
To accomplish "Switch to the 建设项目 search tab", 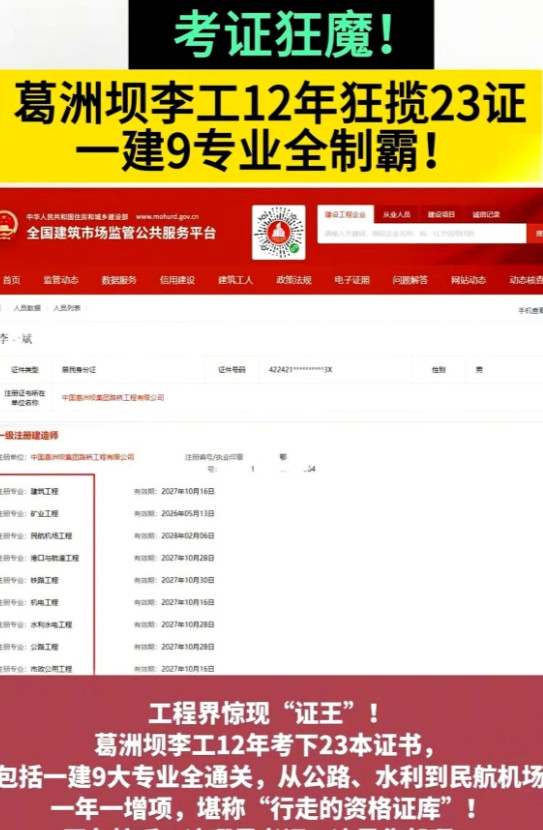I will point(441,214).
